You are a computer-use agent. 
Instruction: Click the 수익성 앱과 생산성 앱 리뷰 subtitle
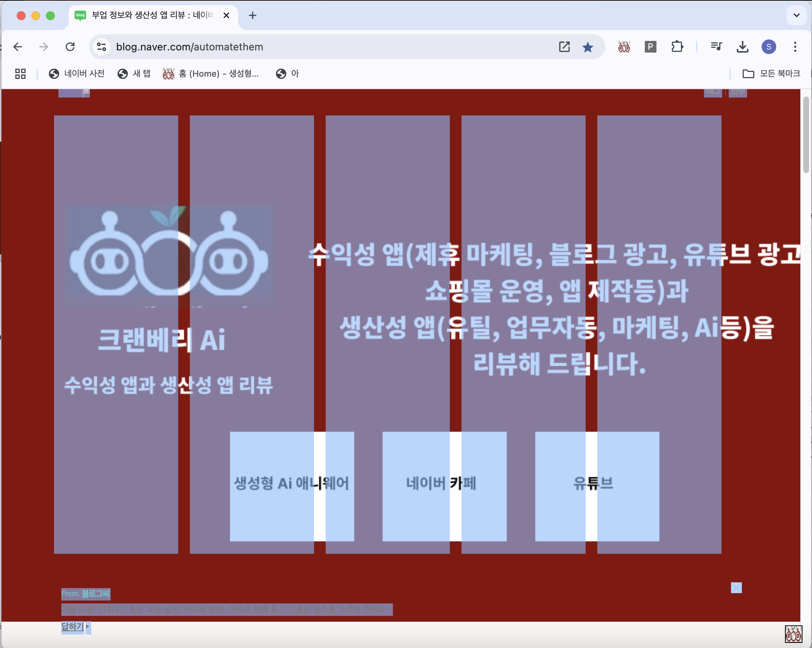(168, 385)
